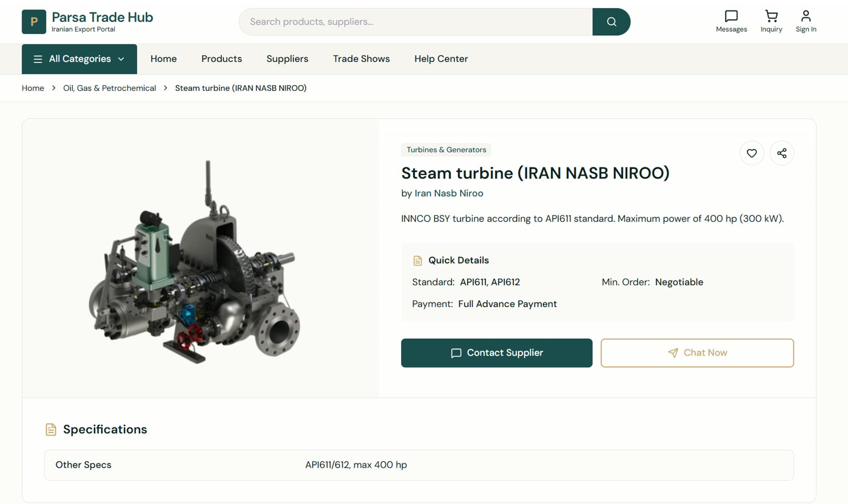This screenshot has height=504, width=848.
Task: Focus the search products, suppliers field
Action: point(416,22)
